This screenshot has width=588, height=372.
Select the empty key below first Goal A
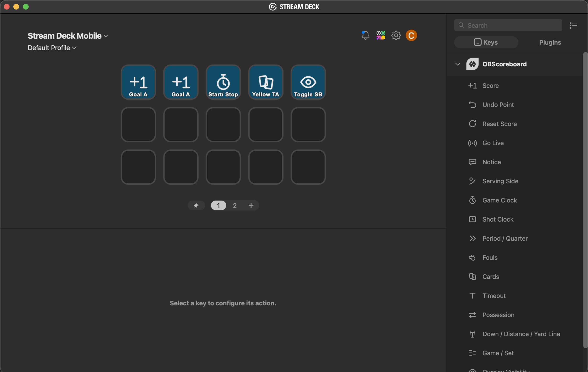pyautogui.click(x=138, y=125)
